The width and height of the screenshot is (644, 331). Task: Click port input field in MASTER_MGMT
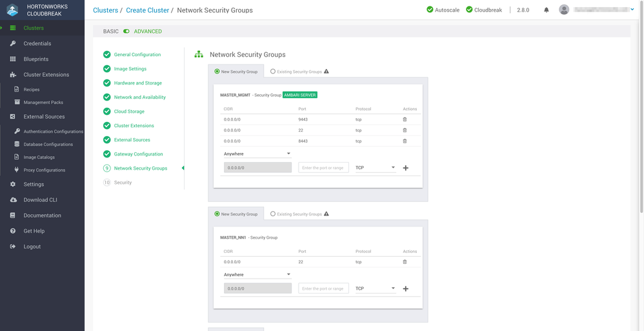(x=324, y=168)
